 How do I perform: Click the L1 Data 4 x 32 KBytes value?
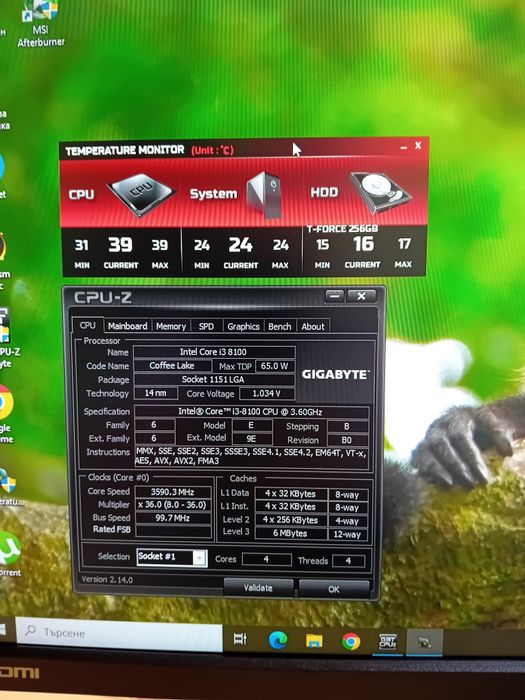[x=291, y=494]
